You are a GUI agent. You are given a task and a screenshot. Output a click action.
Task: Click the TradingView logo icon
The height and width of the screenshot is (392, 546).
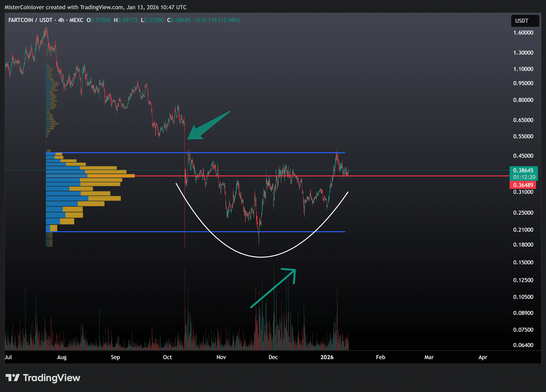(13, 378)
